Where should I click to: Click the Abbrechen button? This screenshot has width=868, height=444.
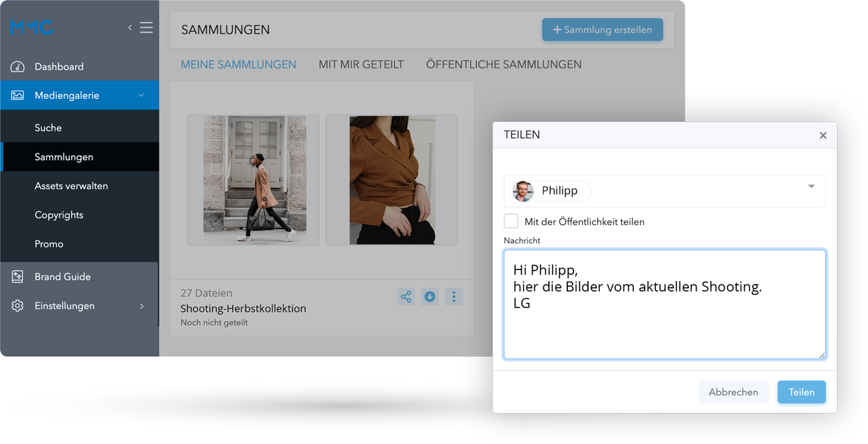pos(733,392)
